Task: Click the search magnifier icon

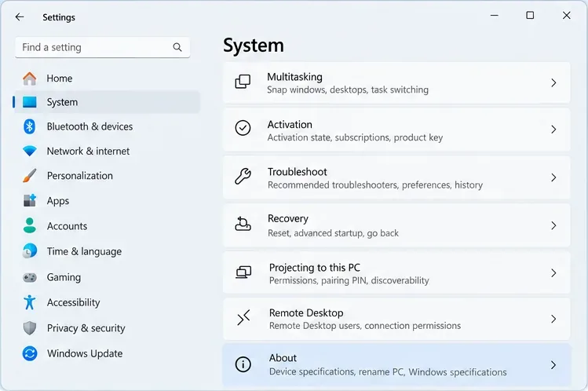Action: (x=177, y=47)
